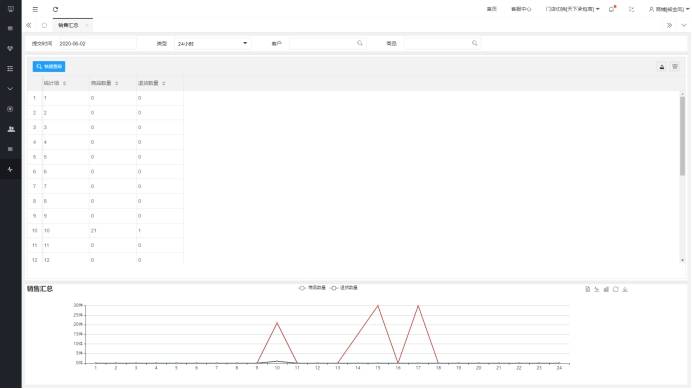The image size is (692, 389).
Task: Click the blue query button
Action: point(49,67)
